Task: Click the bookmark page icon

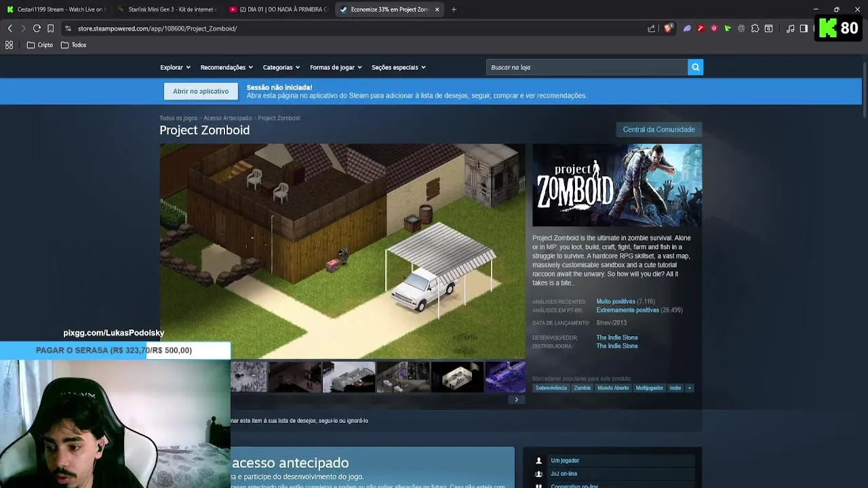Action: tap(50, 28)
